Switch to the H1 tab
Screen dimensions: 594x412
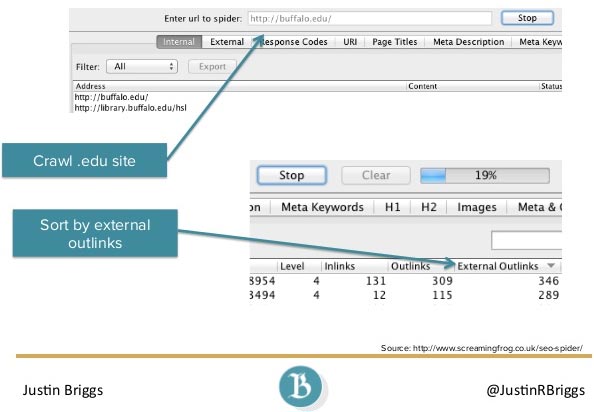(392, 207)
